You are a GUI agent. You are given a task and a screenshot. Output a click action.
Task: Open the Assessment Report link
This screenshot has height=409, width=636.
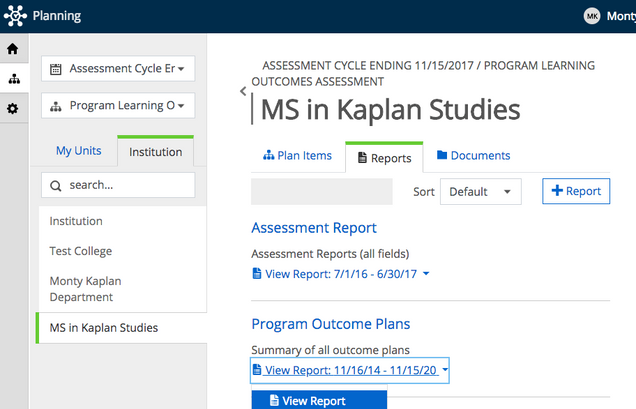tap(314, 228)
